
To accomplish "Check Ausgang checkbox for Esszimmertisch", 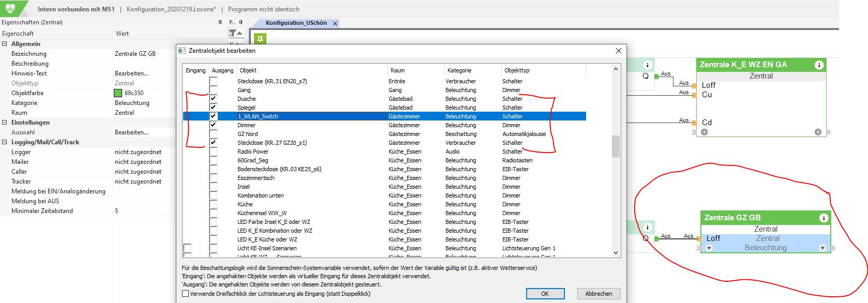I will coord(213,178).
